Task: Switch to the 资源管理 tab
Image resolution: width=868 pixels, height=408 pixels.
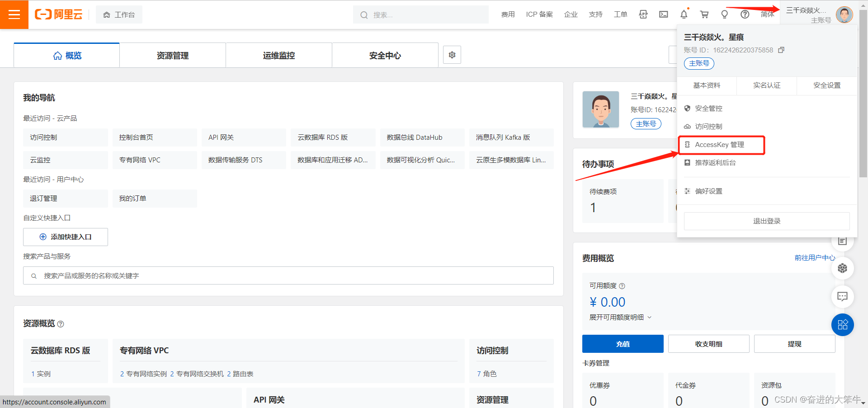Action: (x=173, y=55)
